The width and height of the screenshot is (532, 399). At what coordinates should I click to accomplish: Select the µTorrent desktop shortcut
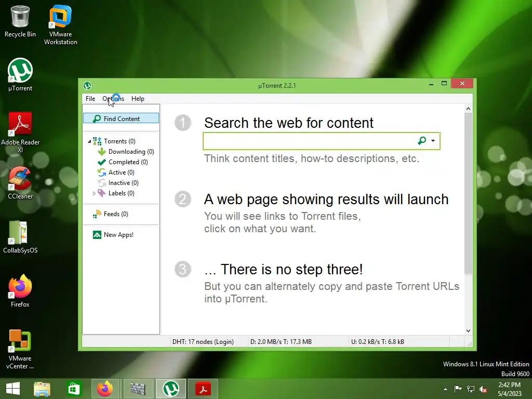[x=20, y=75]
